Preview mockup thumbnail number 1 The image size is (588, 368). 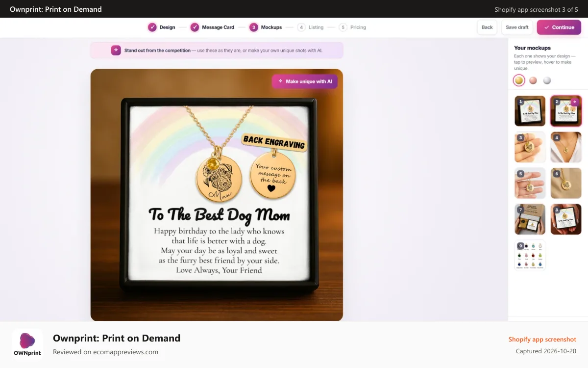click(530, 111)
